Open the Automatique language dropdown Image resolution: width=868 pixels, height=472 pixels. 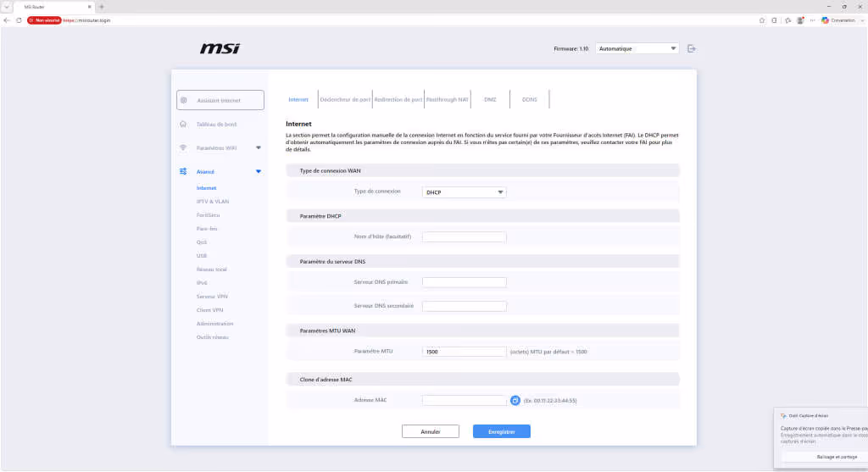pos(637,48)
